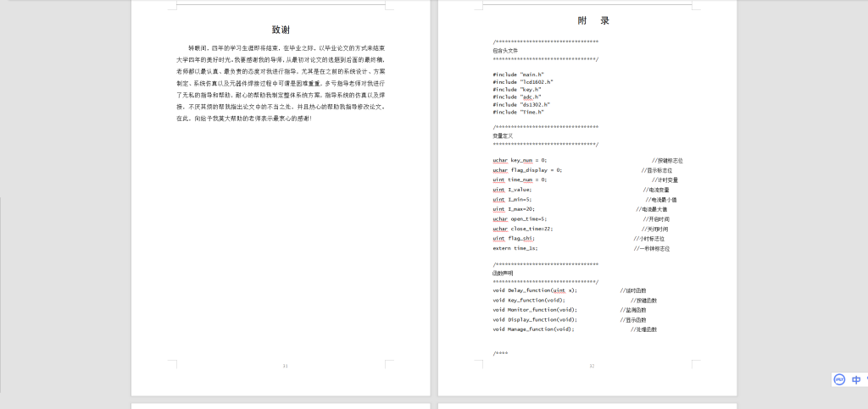The image size is (868, 409).
Task: Click the code line uchar open_time=5;
Action: point(520,219)
